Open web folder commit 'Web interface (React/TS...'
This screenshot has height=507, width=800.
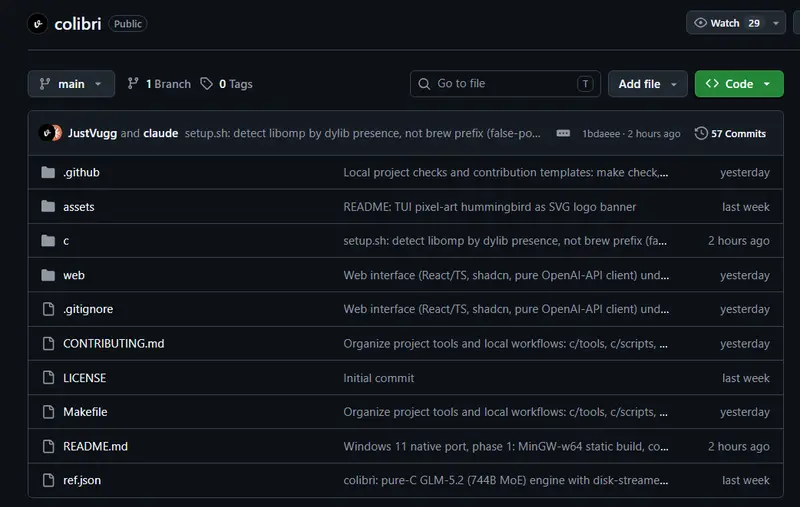click(506, 275)
